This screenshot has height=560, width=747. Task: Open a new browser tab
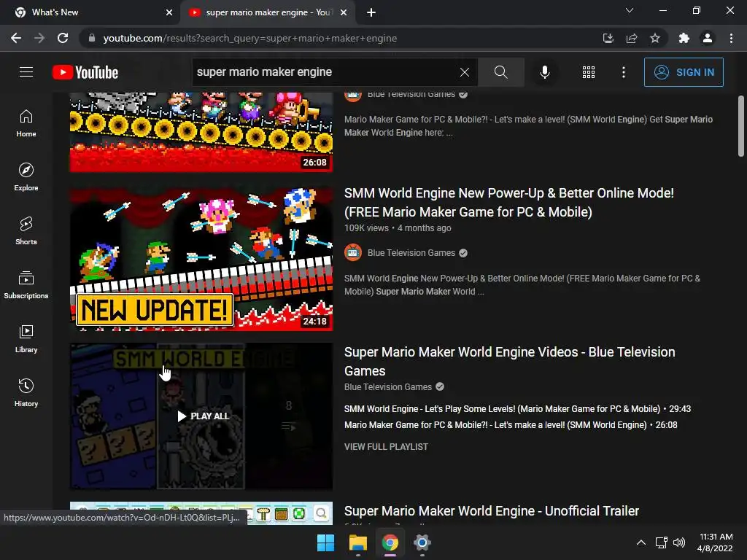(371, 12)
